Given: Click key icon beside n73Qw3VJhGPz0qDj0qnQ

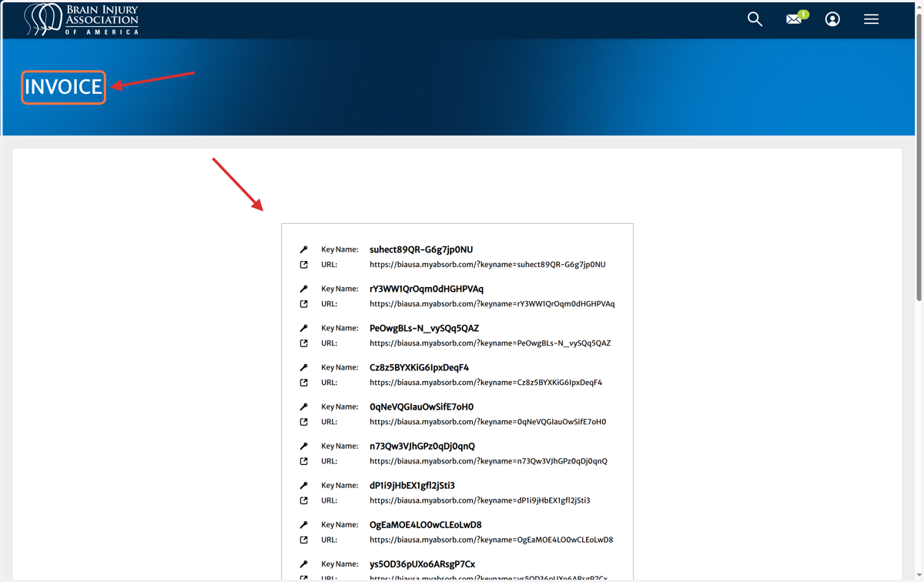Looking at the screenshot, I should point(303,446).
